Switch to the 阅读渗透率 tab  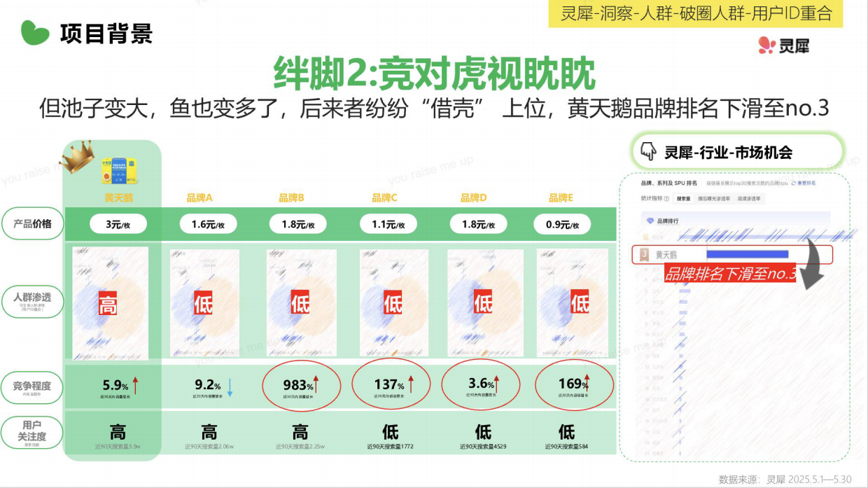750,199
